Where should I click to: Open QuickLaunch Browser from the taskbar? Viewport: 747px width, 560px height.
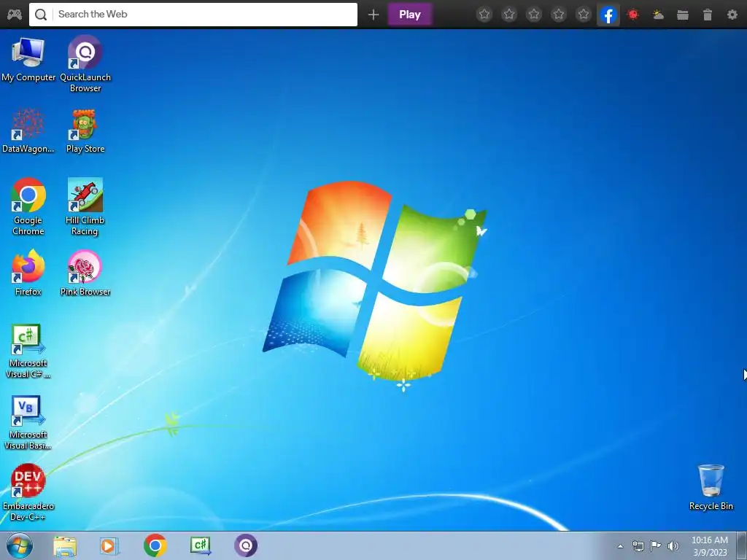point(246,545)
